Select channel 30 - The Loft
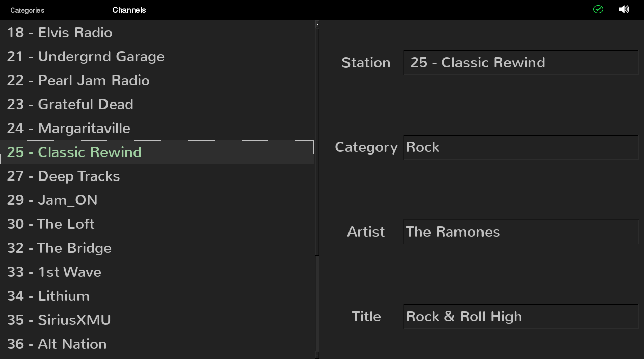This screenshot has width=644, height=359. pyautogui.click(x=157, y=224)
